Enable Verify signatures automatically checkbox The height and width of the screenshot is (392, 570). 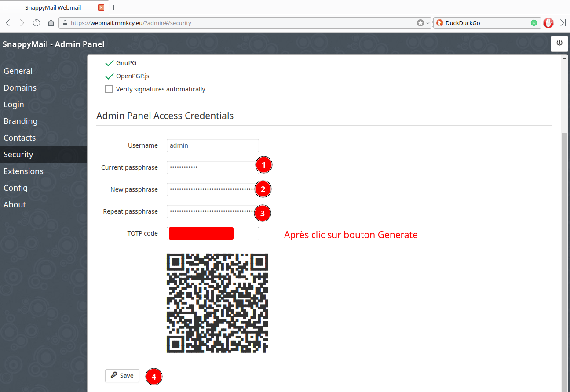(x=109, y=89)
